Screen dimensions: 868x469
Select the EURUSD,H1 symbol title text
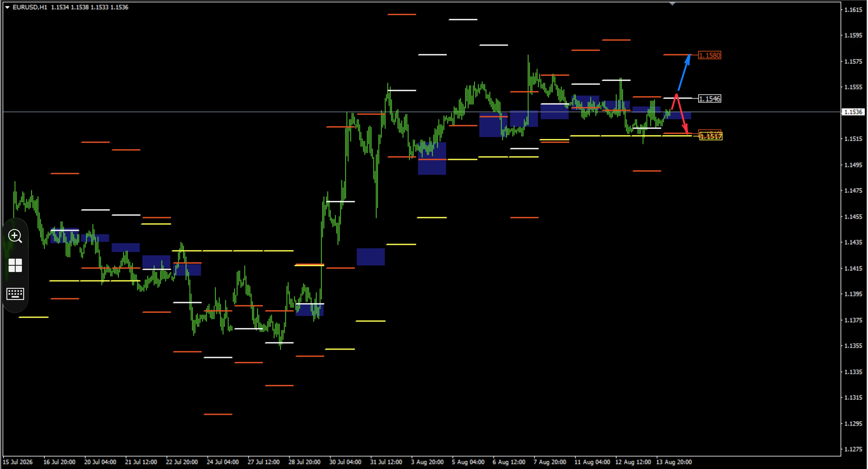(x=30, y=7)
